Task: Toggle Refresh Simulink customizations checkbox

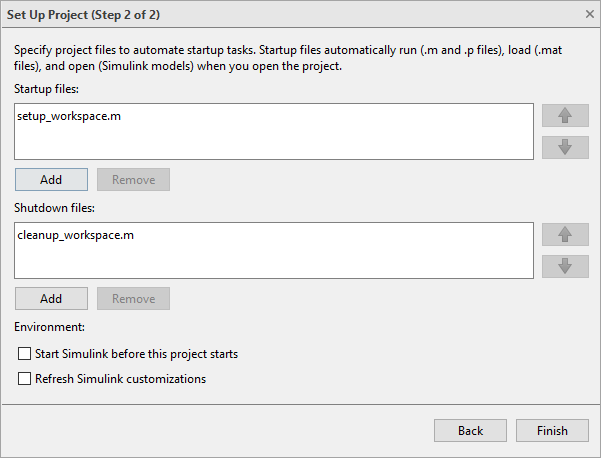Action: pos(25,379)
